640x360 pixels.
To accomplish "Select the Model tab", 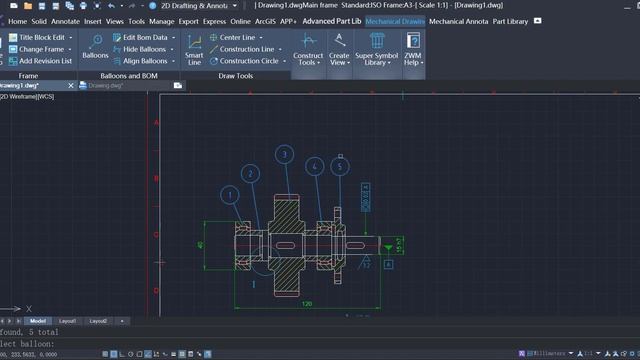I will pos(38,321).
